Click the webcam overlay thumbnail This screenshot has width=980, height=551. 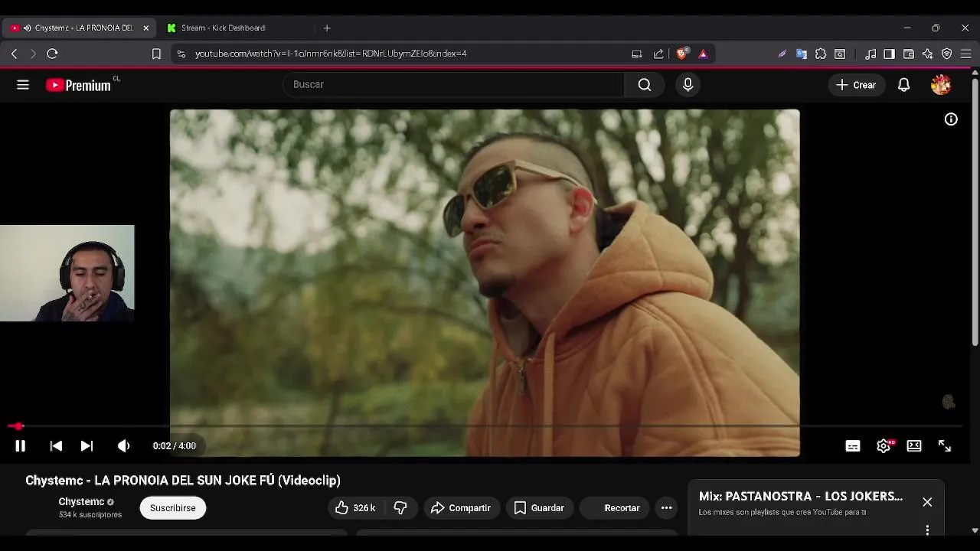point(67,273)
